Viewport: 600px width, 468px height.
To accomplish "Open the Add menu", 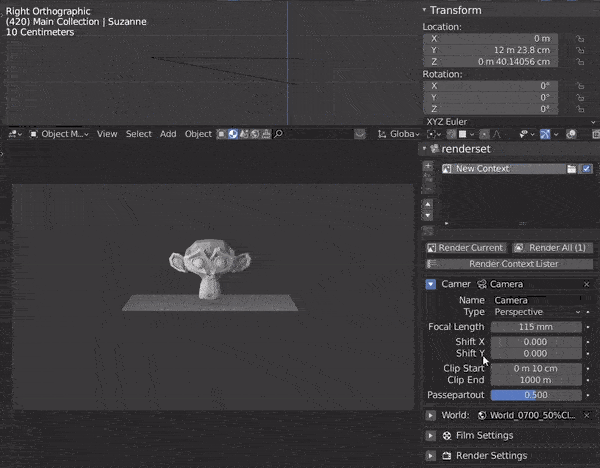I will coord(168,134).
